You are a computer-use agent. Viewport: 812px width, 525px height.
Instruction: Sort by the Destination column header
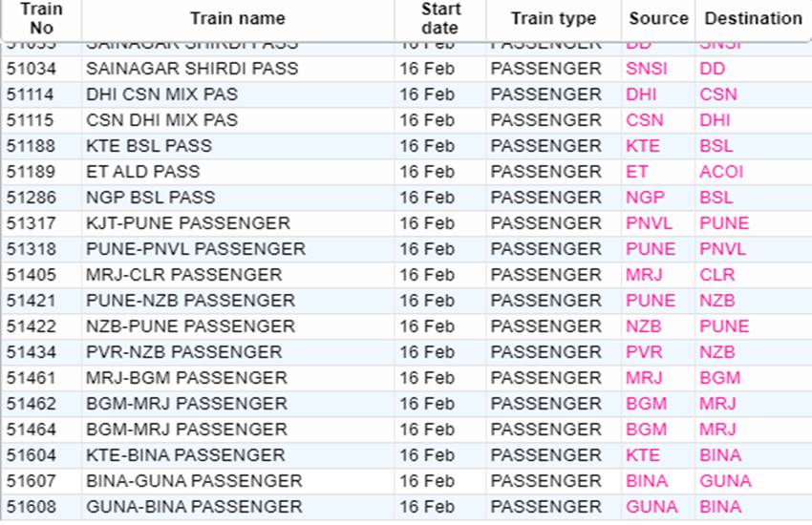(753, 18)
